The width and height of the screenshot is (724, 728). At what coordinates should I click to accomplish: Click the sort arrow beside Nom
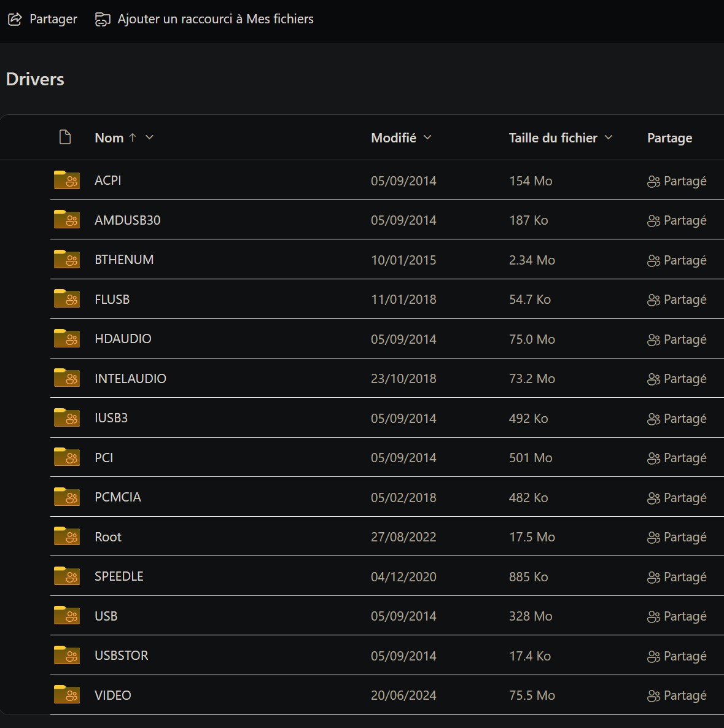(x=133, y=137)
